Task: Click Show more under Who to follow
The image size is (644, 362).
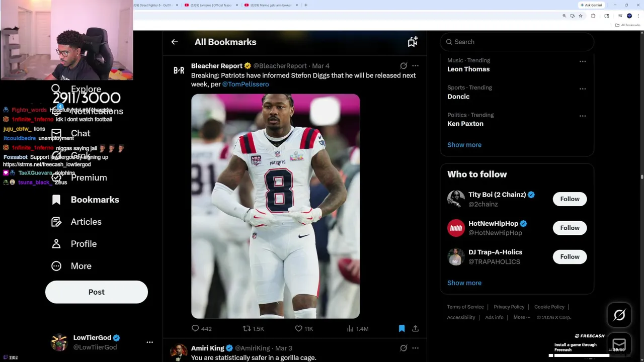Action: click(464, 283)
